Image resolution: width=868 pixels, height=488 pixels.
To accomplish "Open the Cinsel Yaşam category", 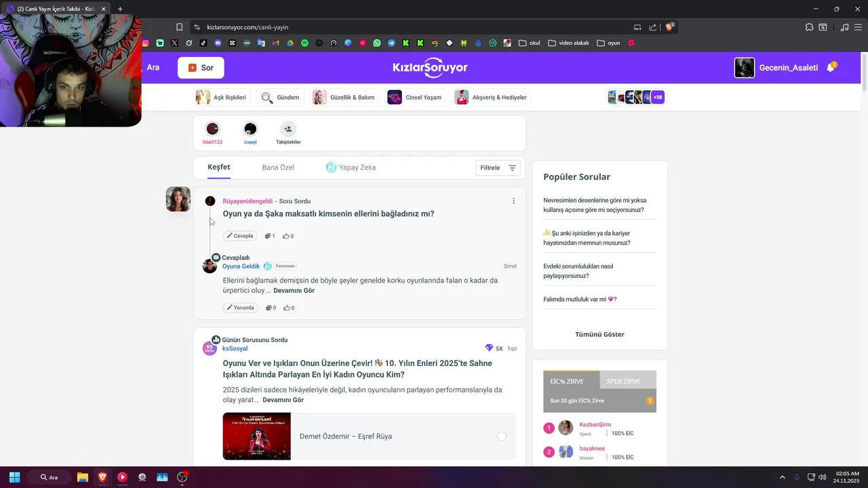I will (x=414, y=98).
